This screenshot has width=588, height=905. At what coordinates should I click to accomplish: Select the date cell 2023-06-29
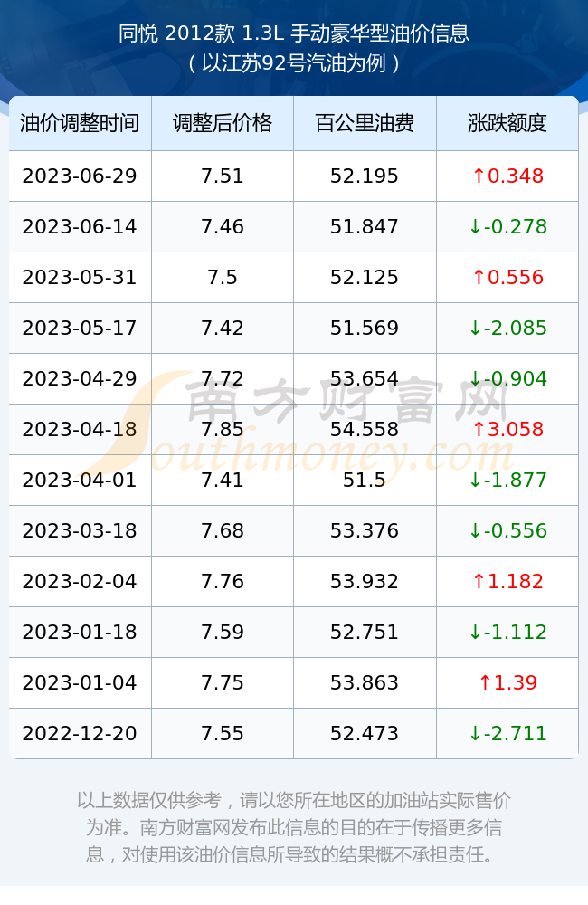(80, 176)
